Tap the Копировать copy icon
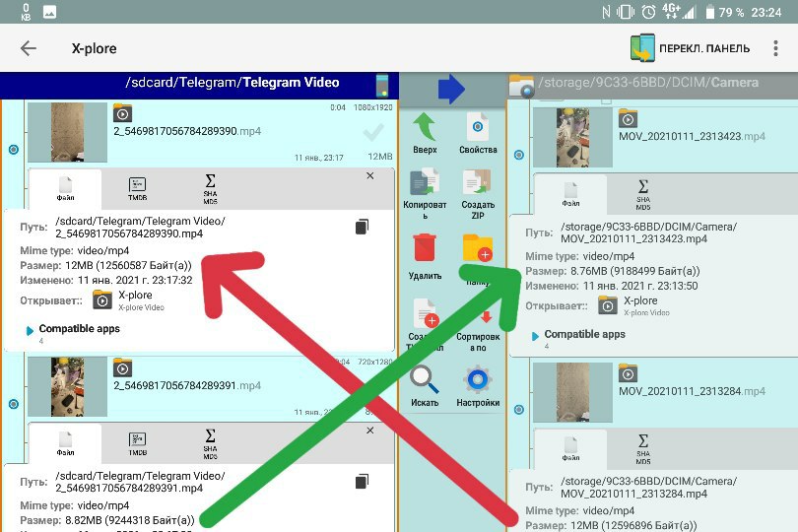Screen dimensions: 798x532 click(425, 183)
